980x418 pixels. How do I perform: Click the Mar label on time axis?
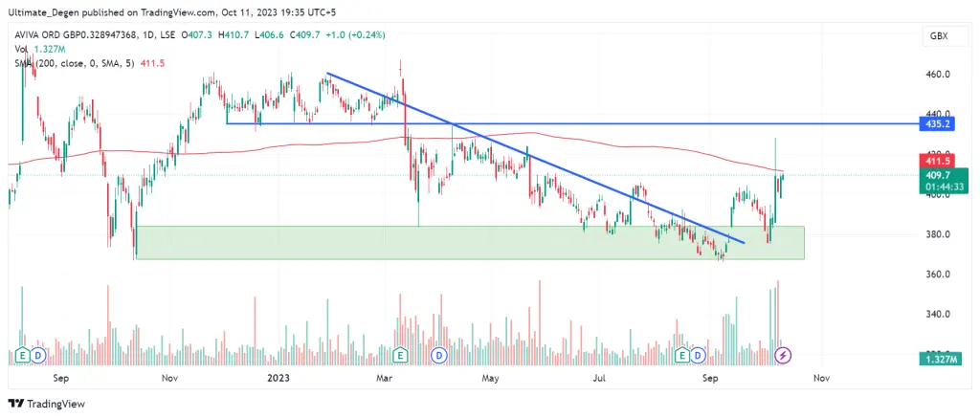pyautogui.click(x=386, y=378)
